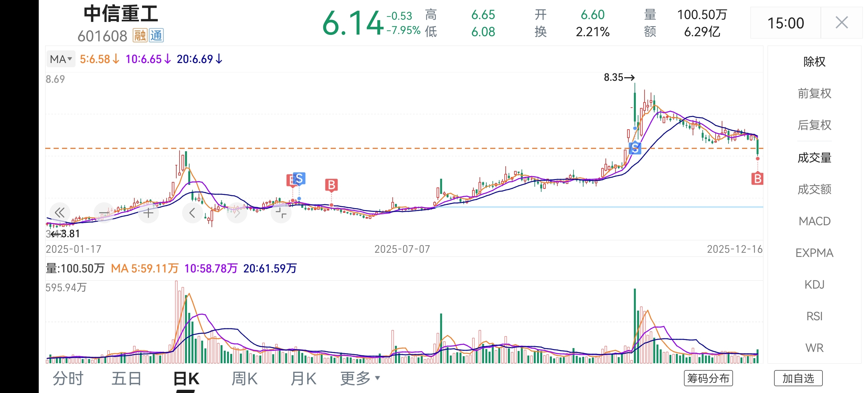Image resolution: width=868 pixels, height=393 pixels.
Task: Toggle the crosshair cursor icon
Action: coord(281,213)
